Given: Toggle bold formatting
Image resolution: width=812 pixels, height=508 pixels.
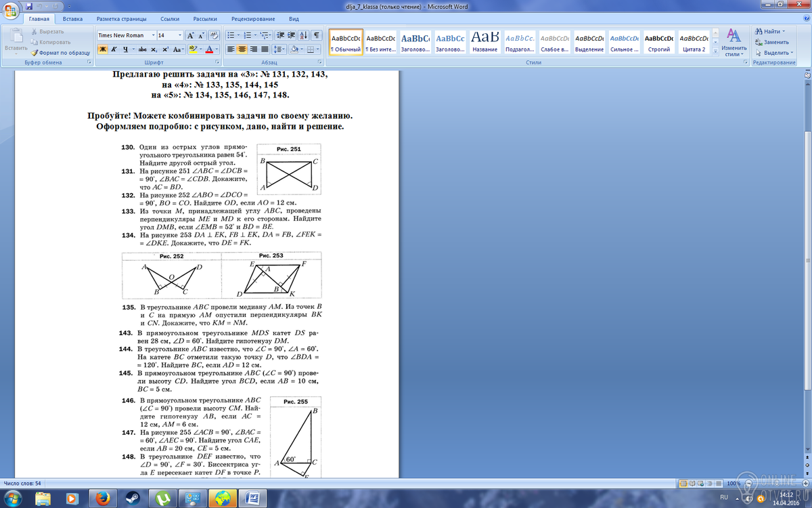Looking at the screenshot, I should (103, 49).
